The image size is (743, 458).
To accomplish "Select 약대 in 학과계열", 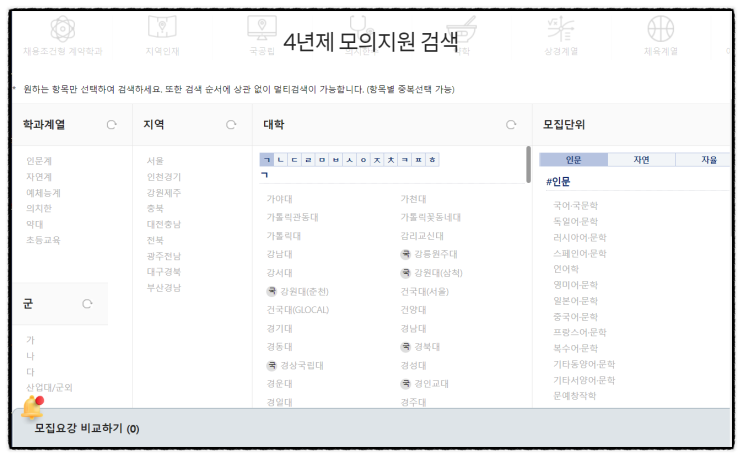I will click(x=35, y=224).
